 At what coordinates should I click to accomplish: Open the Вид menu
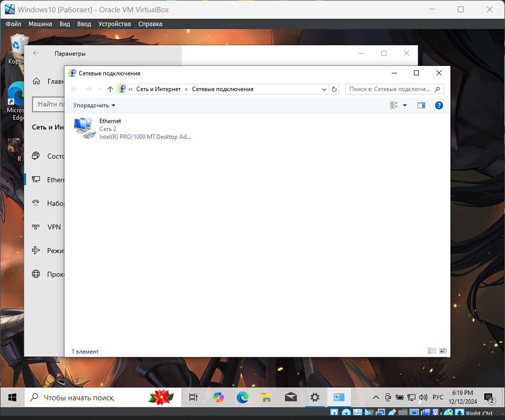coord(65,24)
